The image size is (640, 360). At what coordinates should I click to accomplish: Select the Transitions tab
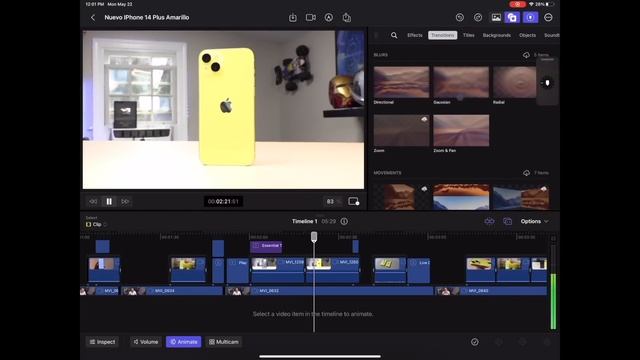click(442, 36)
